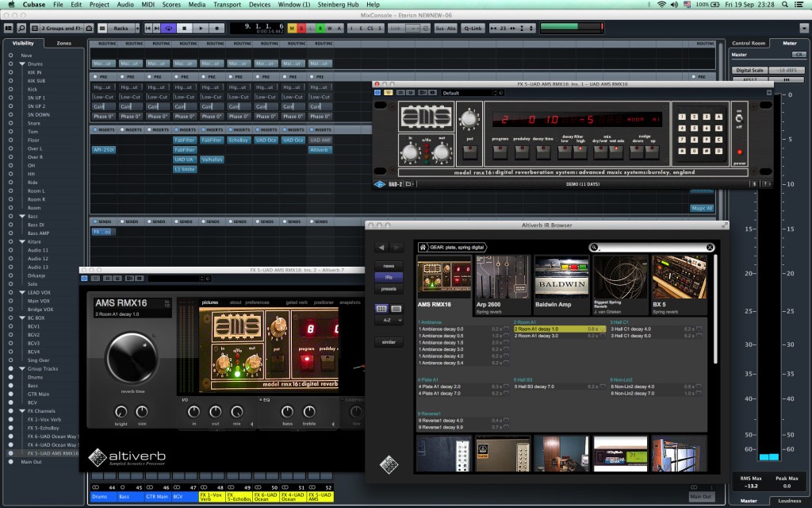Screen dimensions: 812x508
Task: Toggle visibility dot for Main Out
Action: point(10,461)
